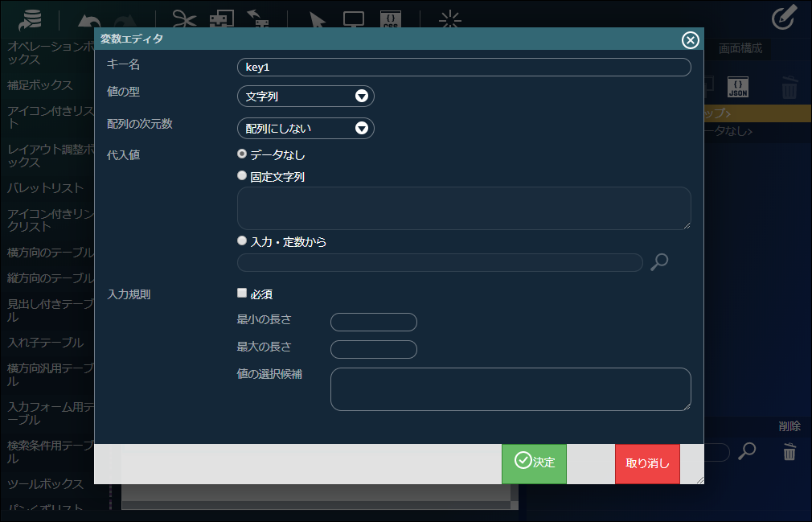The height and width of the screenshot is (522, 812).
Task: Click the database save icon in top toolbar
Action: pyautogui.click(x=30, y=19)
